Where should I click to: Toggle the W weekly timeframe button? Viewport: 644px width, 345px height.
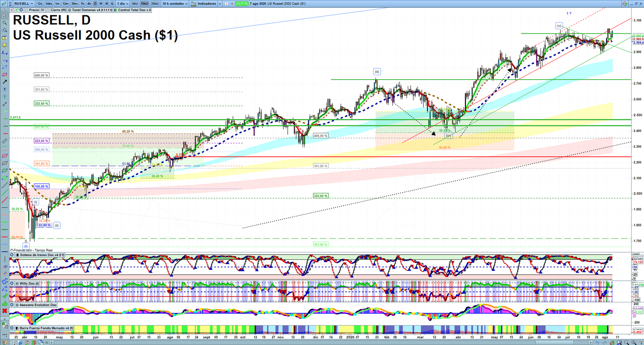[101, 4]
